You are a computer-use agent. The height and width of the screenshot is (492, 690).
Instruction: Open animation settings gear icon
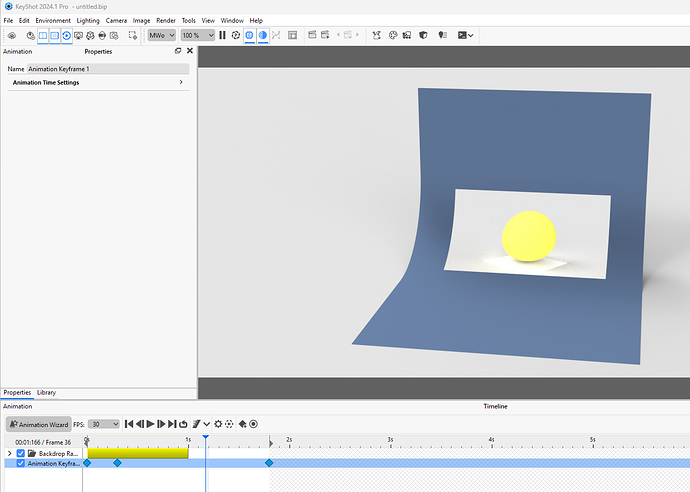218,424
